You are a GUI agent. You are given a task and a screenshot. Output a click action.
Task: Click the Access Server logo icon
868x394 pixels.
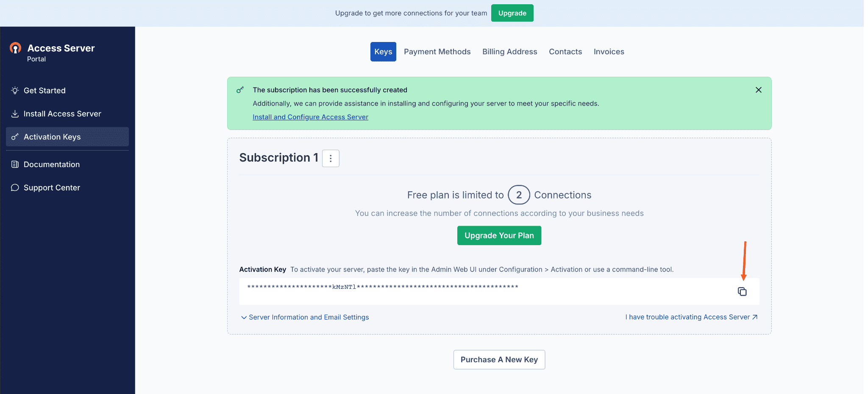[x=16, y=48]
